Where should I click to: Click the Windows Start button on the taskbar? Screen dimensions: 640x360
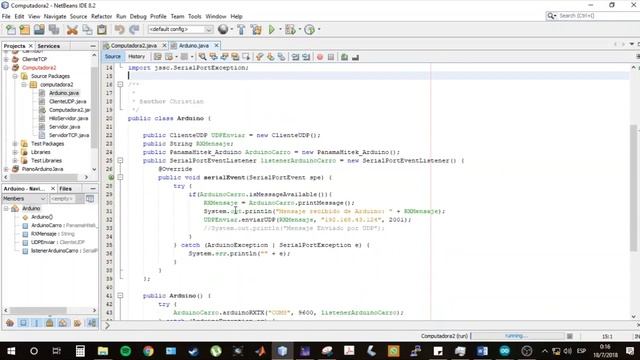(x=11, y=351)
